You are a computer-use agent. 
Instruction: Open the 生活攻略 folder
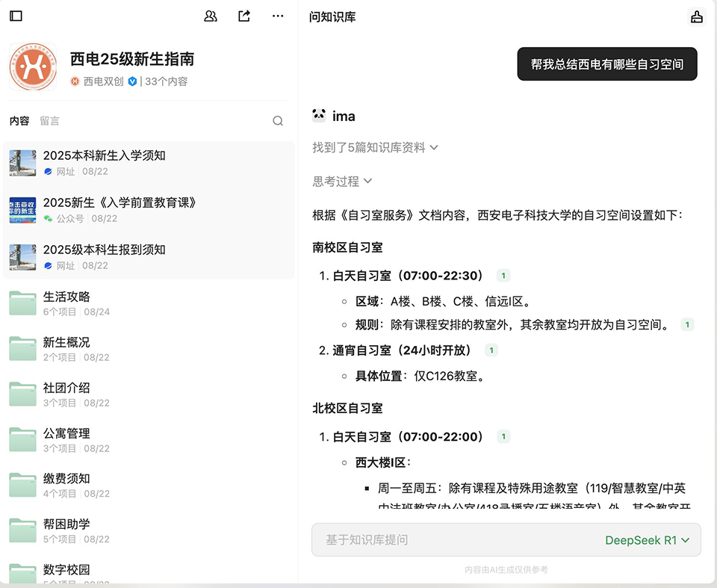coord(66,297)
